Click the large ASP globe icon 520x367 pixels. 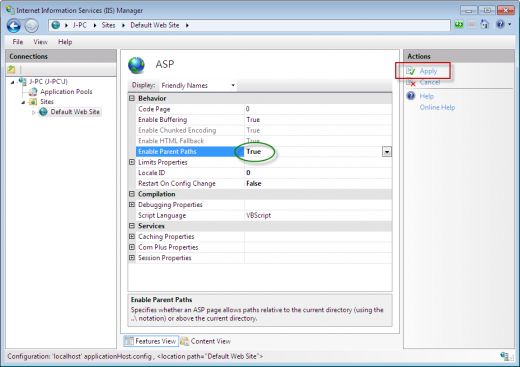[x=136, y=65]
